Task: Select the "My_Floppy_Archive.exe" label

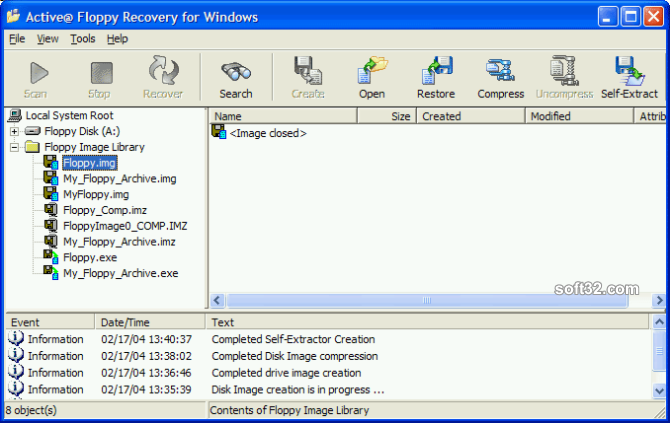Action: tap(120, 273)
